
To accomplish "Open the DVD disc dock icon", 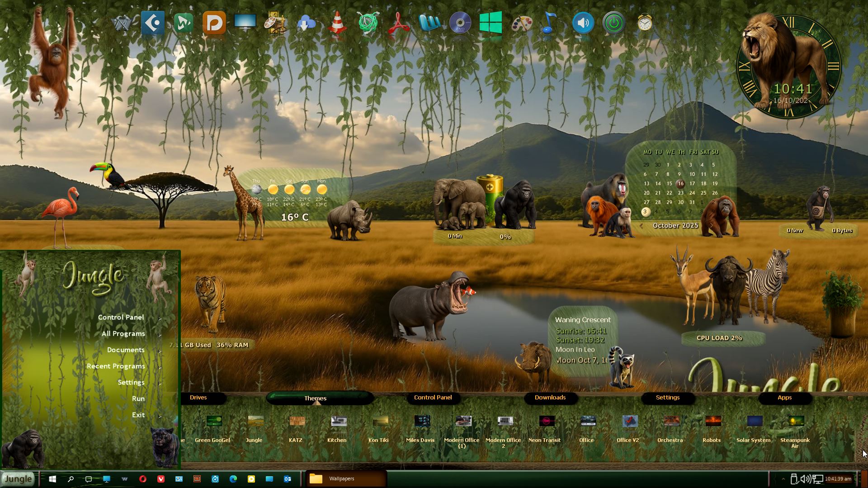I will coord(460,23).
